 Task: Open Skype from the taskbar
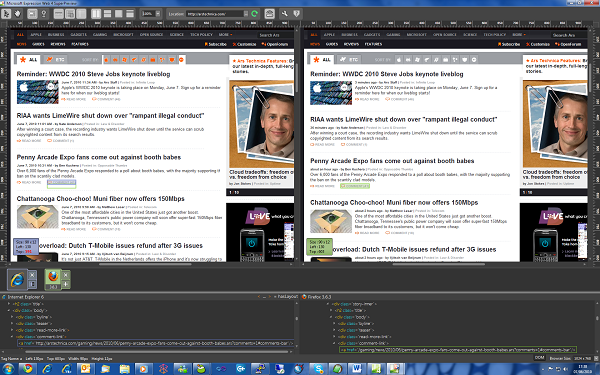tap(318, 369)
